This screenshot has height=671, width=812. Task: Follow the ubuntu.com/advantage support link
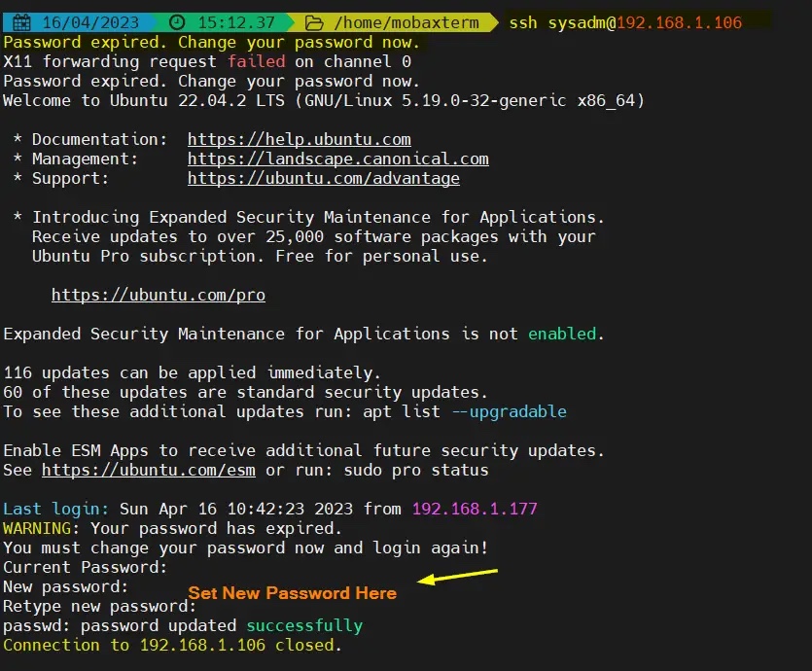323,178
